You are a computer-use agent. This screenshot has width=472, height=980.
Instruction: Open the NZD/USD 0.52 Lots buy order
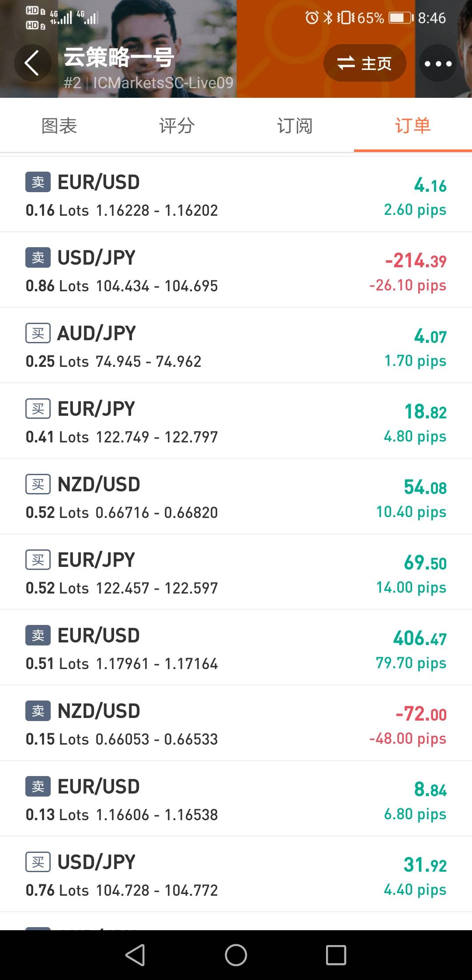[236, 497]
